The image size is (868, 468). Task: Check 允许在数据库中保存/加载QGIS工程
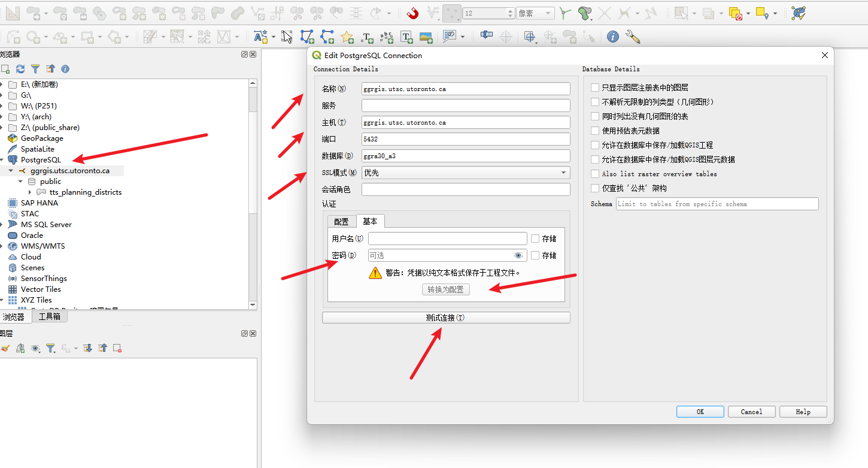[594, 145]
